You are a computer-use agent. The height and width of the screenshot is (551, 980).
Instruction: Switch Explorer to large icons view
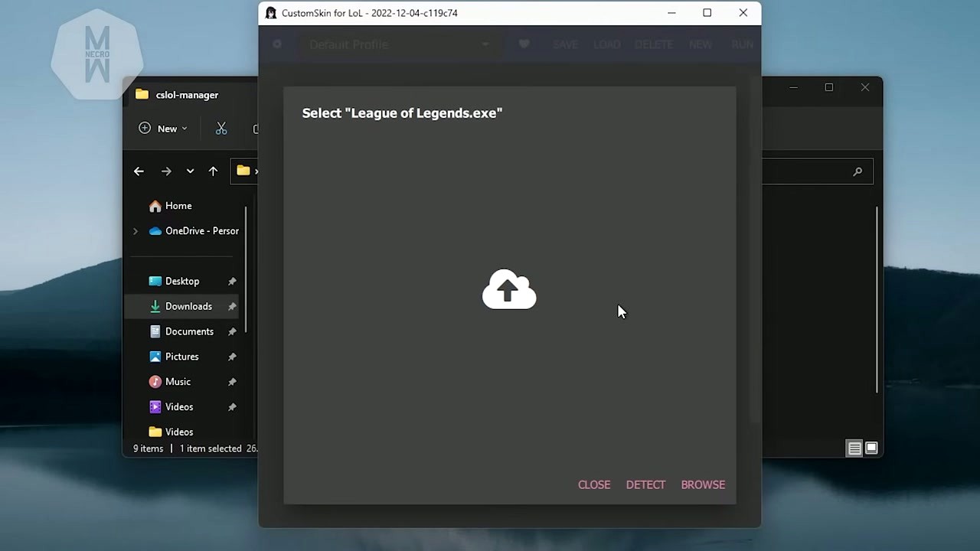click(x=871, y=448)
